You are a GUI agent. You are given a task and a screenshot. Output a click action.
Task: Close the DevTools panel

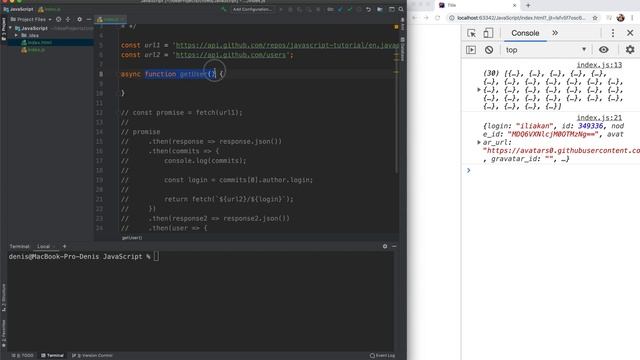pyautogui.click(x=630, y=33)
